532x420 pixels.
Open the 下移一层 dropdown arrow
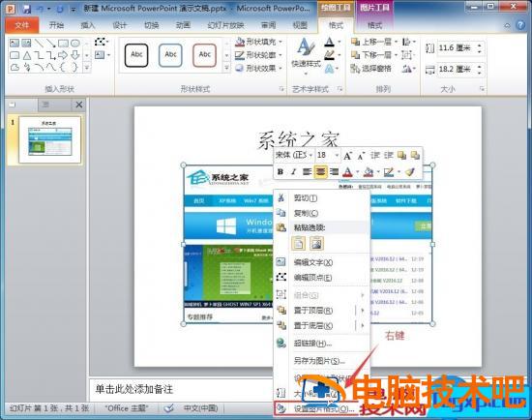click(396, 54)
